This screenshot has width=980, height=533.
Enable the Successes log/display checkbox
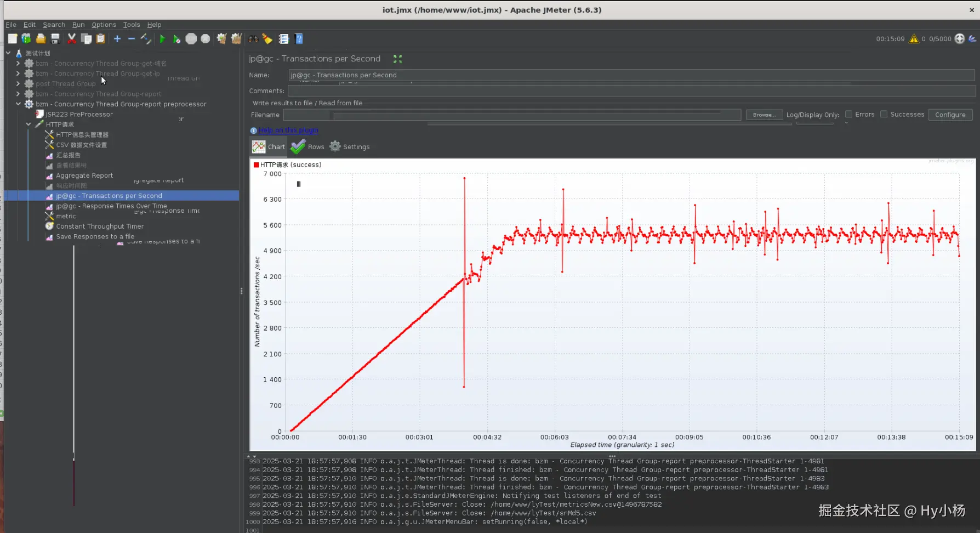[x=884, y=114]
